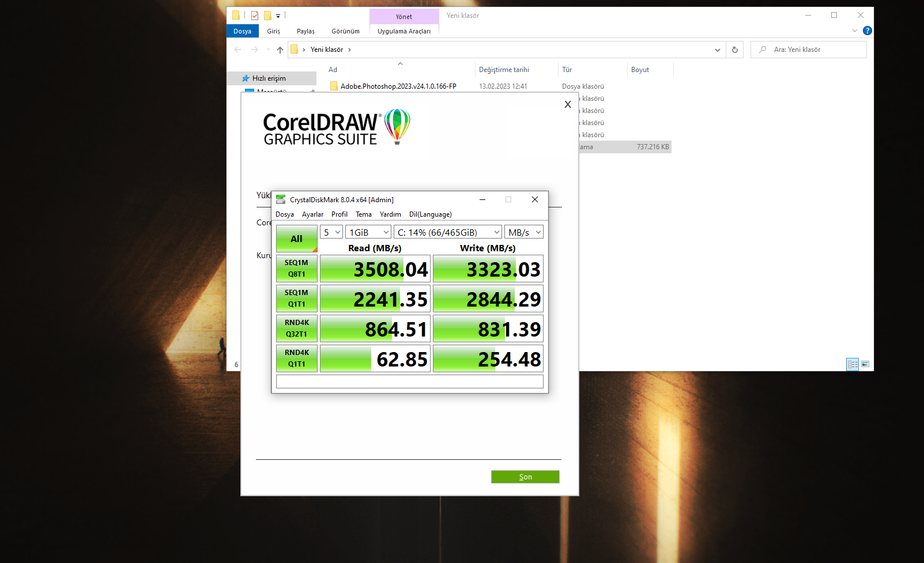Close the CrystalDiskMark window
The image size is (924, 563).
coord(535,199)
